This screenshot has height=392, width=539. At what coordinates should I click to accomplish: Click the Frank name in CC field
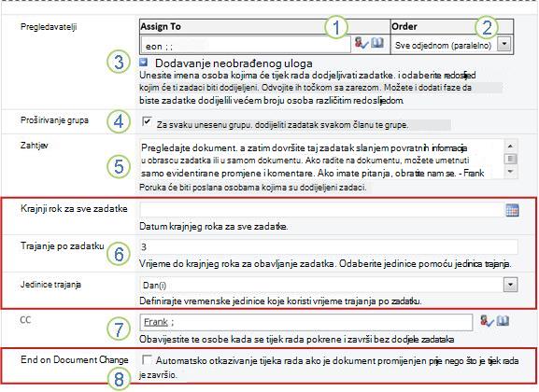click(156, 322)
